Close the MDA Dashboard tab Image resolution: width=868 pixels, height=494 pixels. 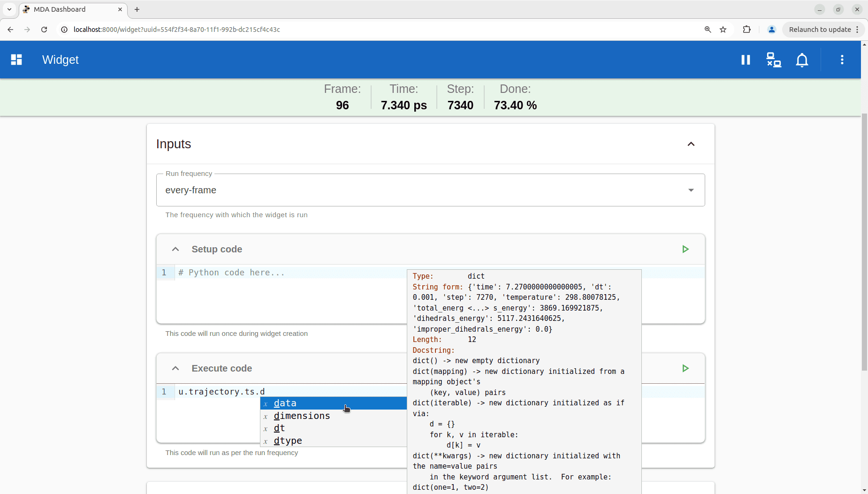pos(120,9)
